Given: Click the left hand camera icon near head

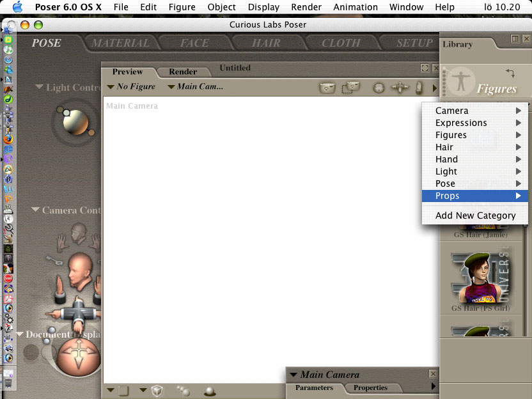Looking at the screenshot, I should click(62, 242).
